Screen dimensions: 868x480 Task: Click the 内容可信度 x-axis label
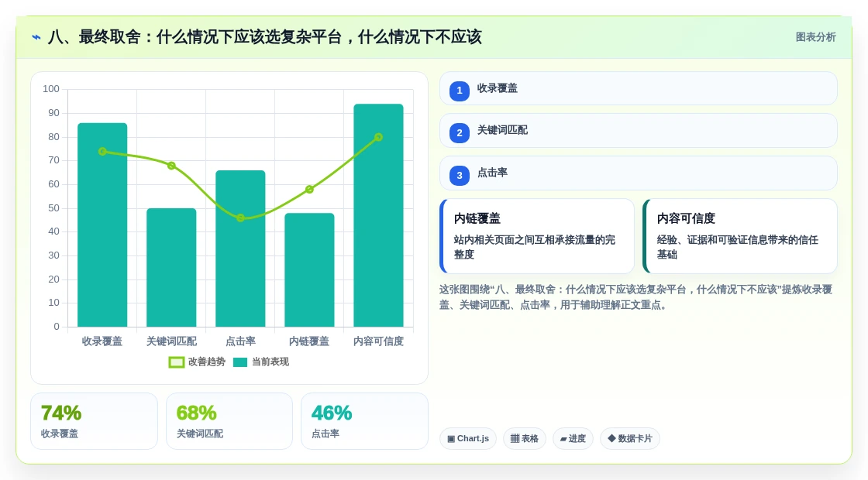(x=379, y=341)
